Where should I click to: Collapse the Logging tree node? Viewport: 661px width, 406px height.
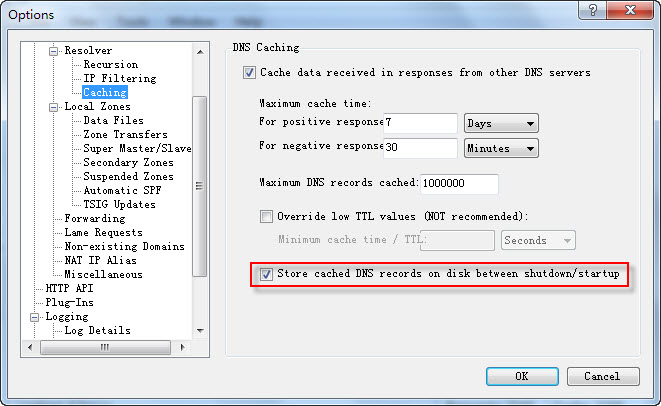coord(37,316)
